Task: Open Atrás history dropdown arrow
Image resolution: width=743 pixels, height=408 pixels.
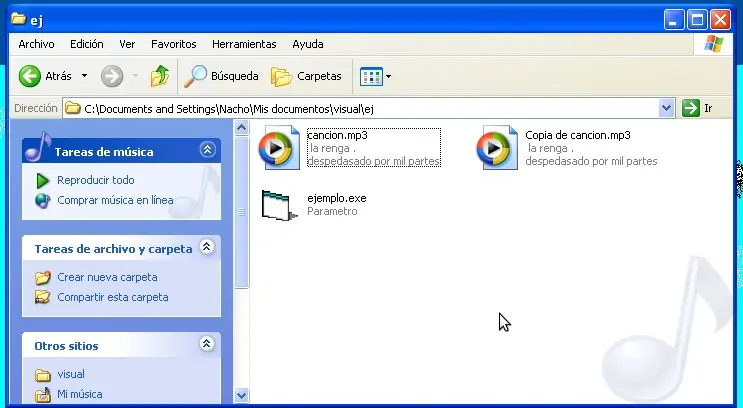Action: 84,76
